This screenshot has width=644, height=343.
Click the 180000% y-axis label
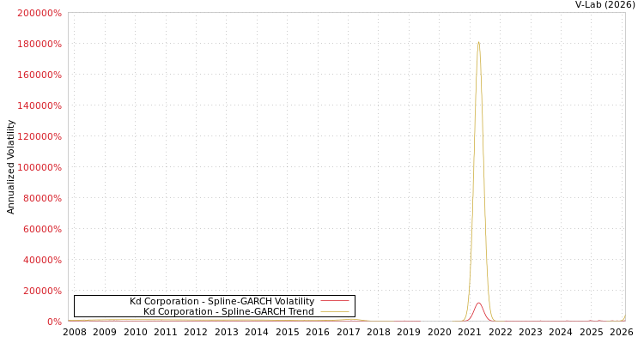point(39,44)
